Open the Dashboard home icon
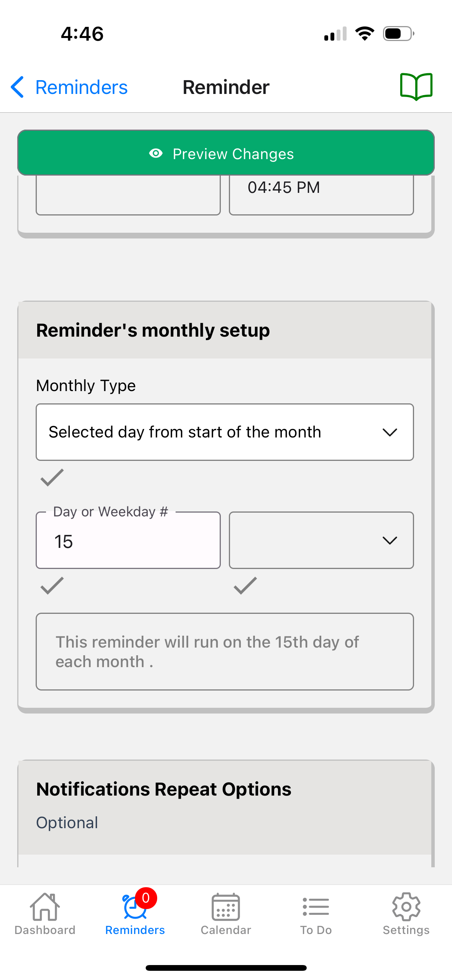Viewport: 452px width, 980px height. click(45, 907)
